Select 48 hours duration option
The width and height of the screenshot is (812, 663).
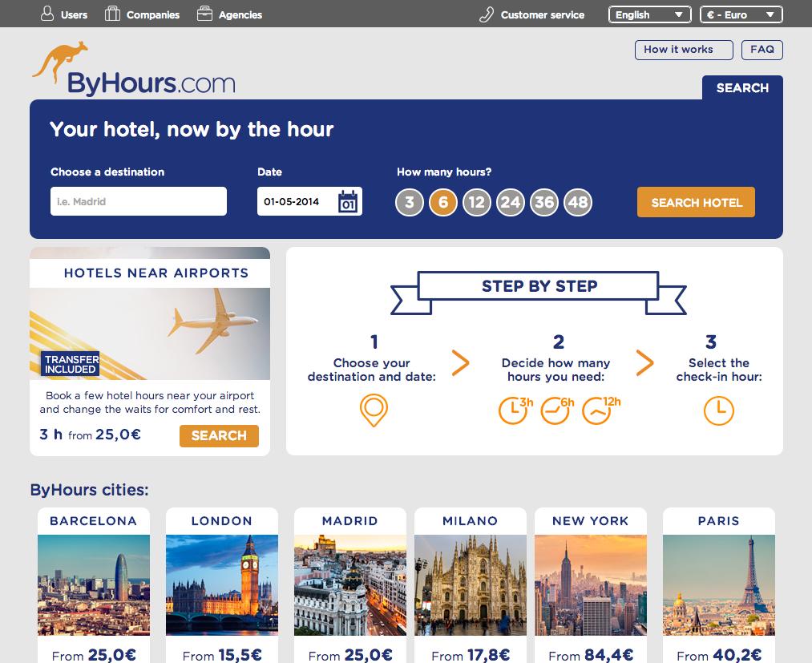[x=578, y=202]
